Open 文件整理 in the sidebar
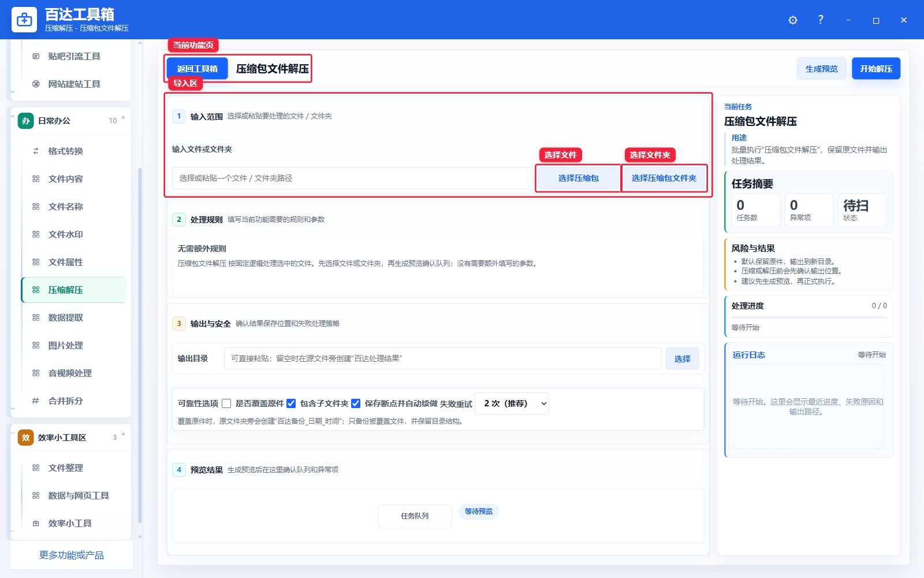The height and width of the screenshot is (578, 924). tap(74, 468)
